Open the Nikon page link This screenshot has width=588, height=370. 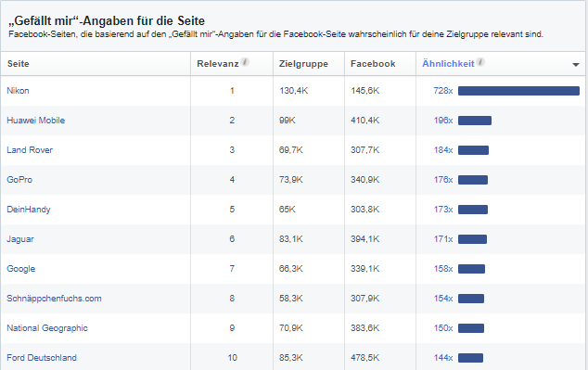pos(18,91)
